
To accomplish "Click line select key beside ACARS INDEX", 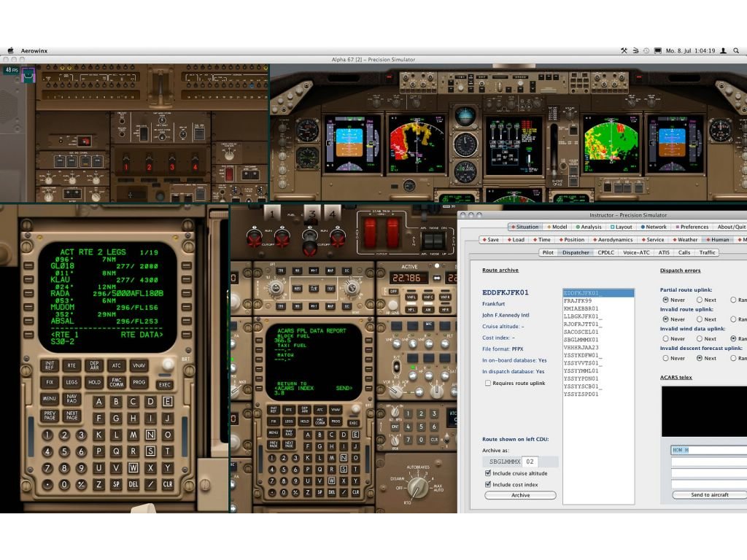I will (x=259, y=388).
